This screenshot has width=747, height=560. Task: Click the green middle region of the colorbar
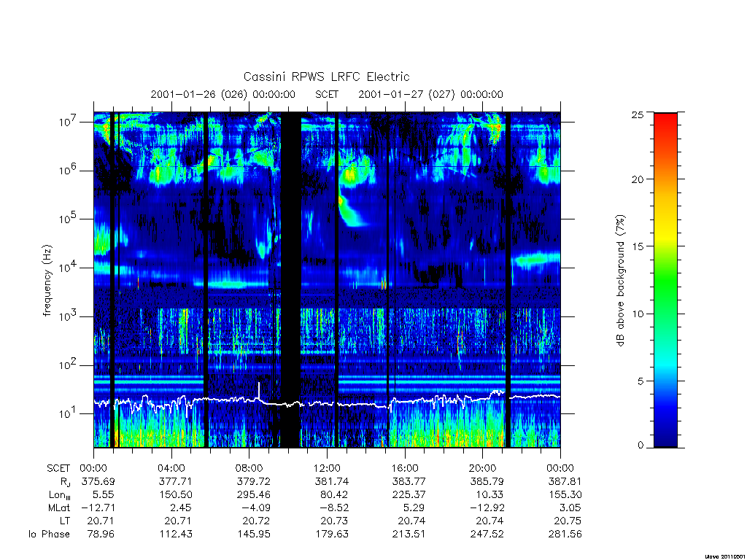[665, 281]
